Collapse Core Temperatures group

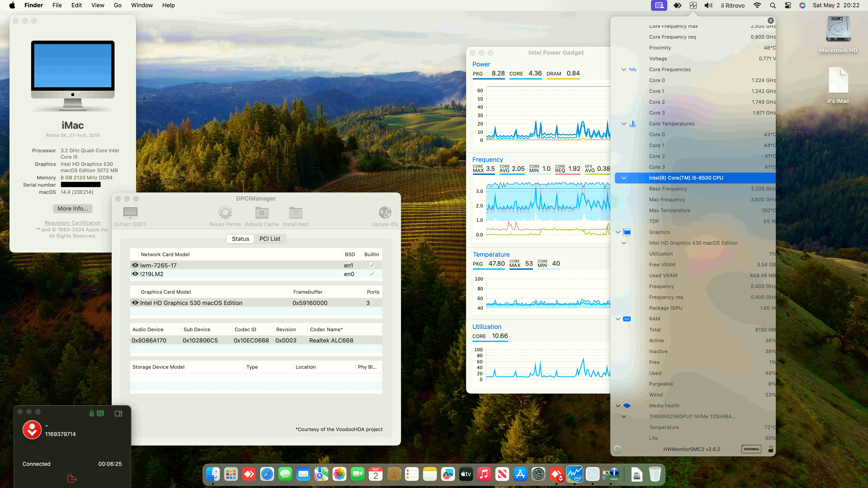(x=624, y=124)
